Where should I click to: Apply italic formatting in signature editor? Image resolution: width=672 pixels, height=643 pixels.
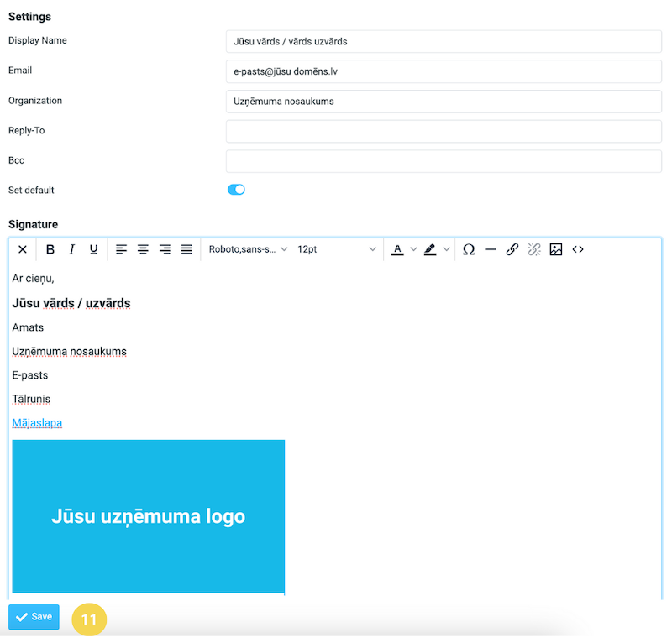(x=72, y=249)
